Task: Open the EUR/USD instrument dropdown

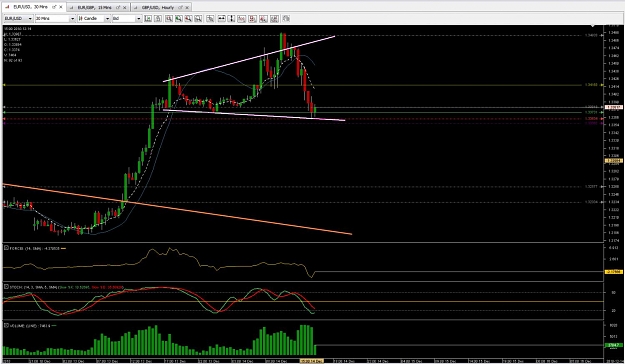Action: (18, 18)
